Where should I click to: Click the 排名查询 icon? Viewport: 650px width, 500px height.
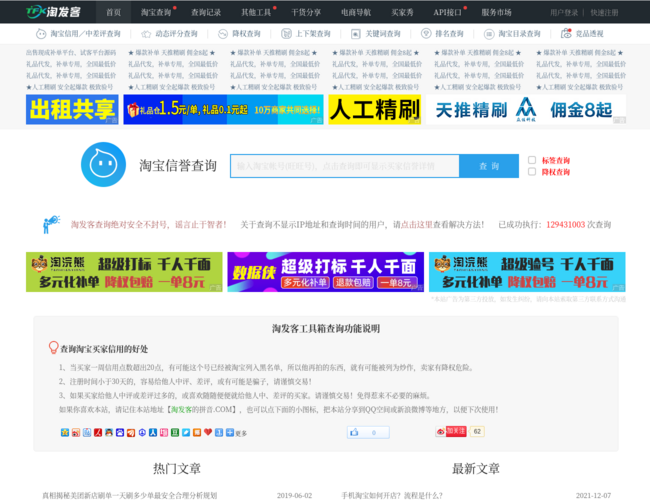[426, 34]
